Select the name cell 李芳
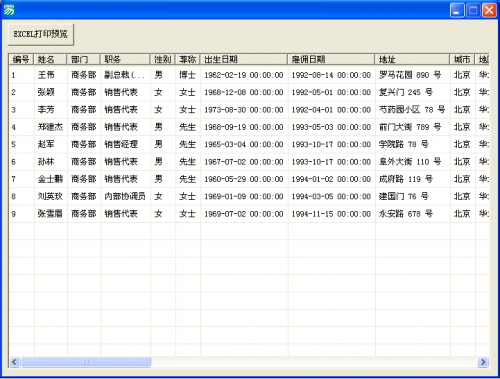 (x=51, y=110)
